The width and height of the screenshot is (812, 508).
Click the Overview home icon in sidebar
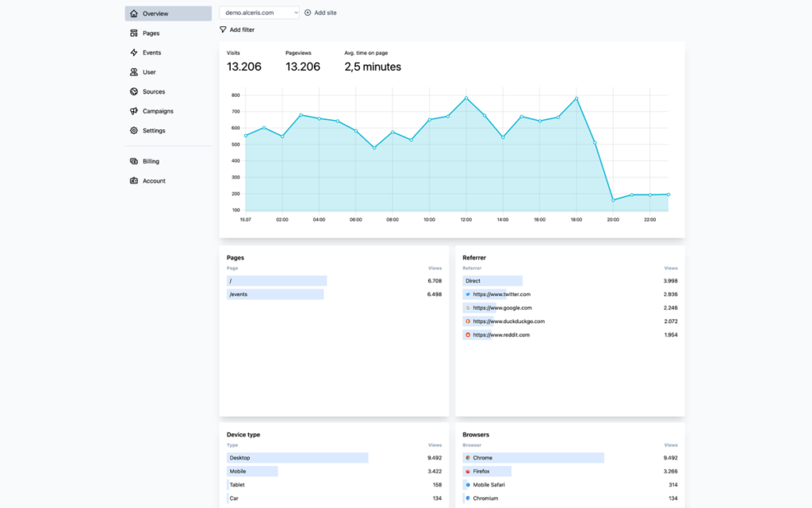133,13
